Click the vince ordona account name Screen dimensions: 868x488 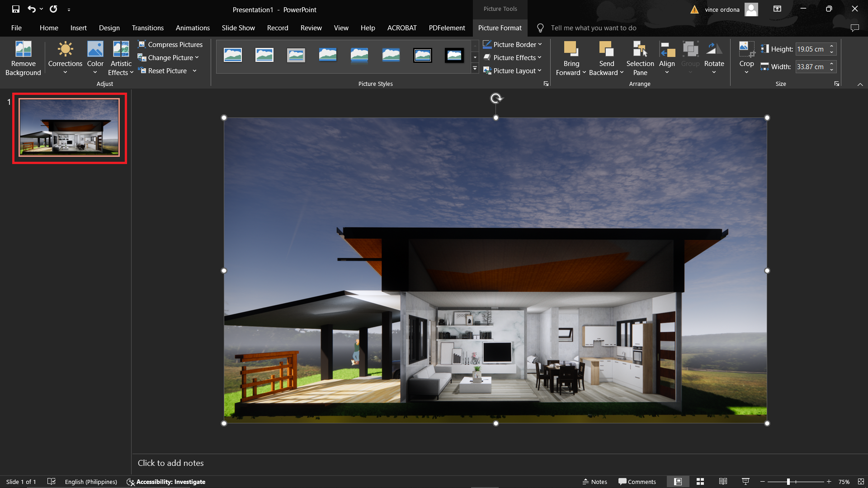coord(722,9)
